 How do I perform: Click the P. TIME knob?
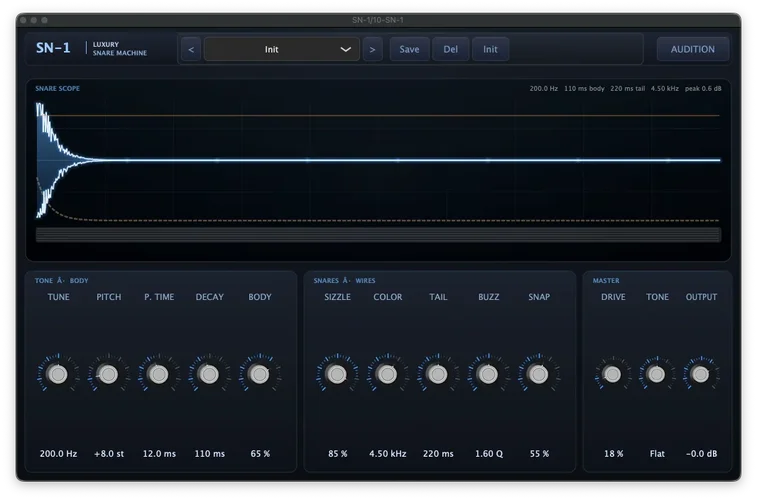pos(159,374)
